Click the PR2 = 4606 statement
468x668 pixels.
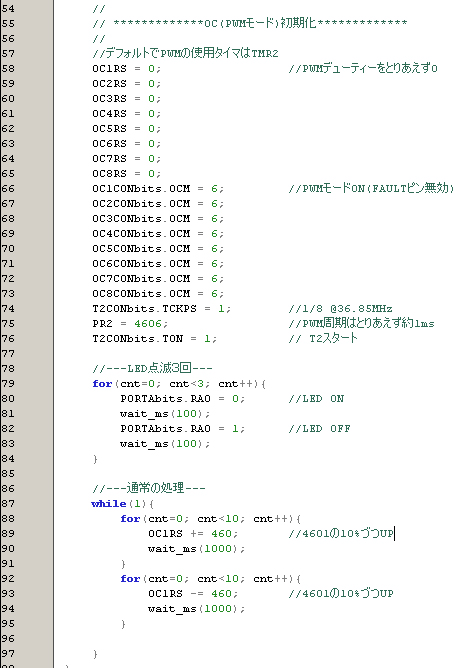coord(130,324)
